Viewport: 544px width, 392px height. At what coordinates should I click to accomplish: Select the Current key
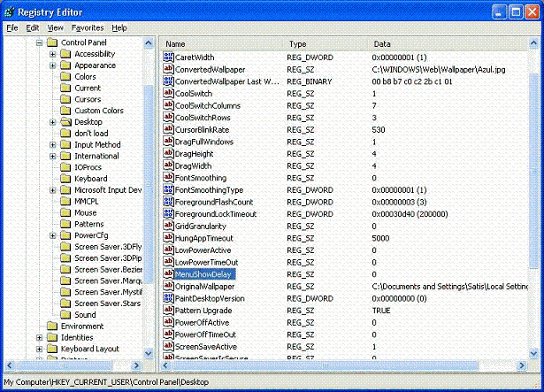(88, 88)
